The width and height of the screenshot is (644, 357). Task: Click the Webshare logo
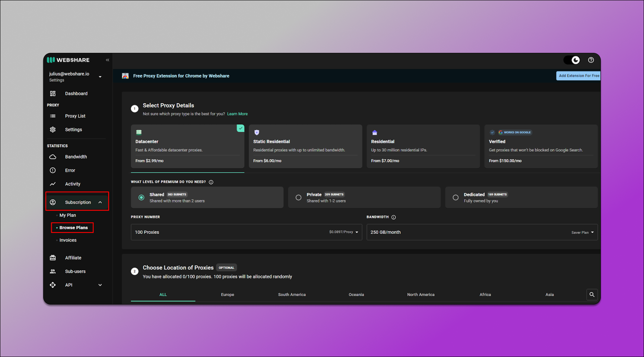68,60
